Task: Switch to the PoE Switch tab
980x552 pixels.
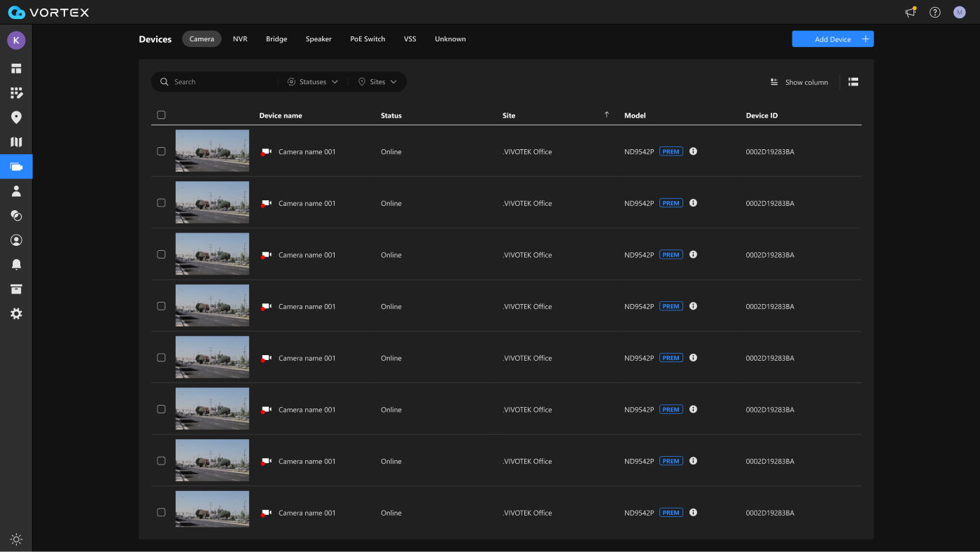Action: click(x=367, y=39)
